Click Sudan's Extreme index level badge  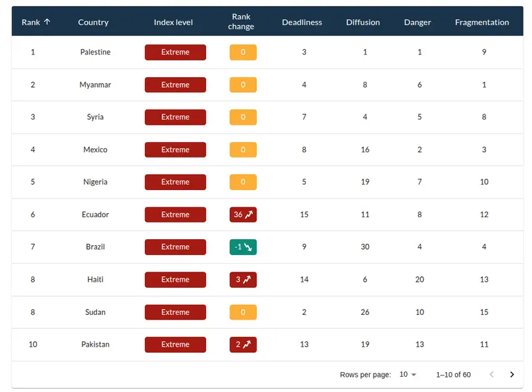pyautogui.click(x=176, y=312)
